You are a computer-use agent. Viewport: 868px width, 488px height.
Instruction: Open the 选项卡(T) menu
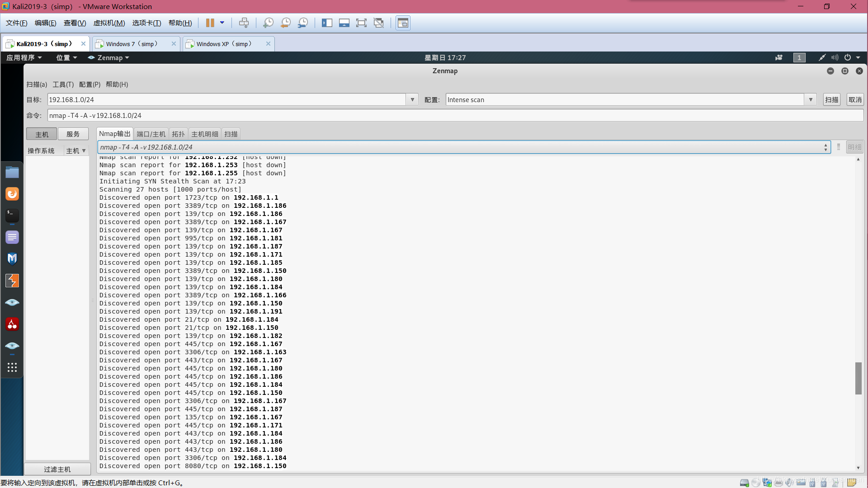point(146,23)
